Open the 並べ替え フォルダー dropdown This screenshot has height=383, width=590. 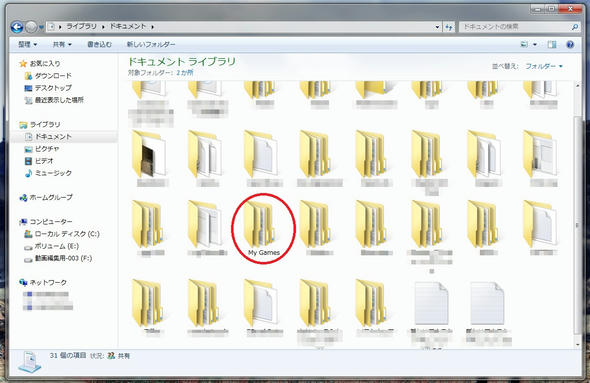point(544,66)
